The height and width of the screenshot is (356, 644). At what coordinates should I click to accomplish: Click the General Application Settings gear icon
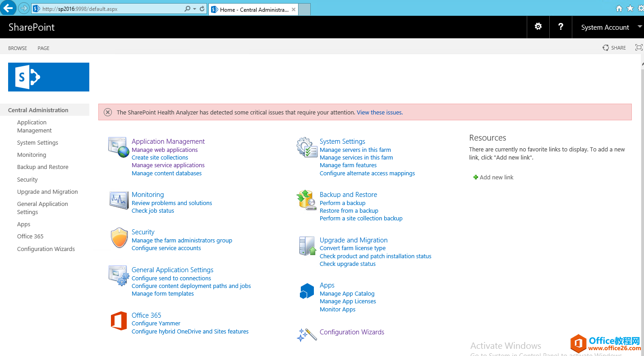click(119, 275)
